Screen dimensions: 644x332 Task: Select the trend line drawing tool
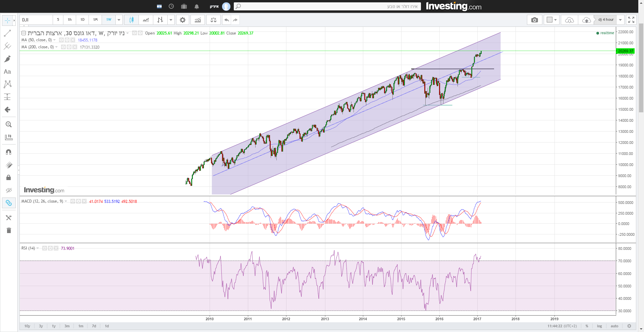(x=7, y=33)
